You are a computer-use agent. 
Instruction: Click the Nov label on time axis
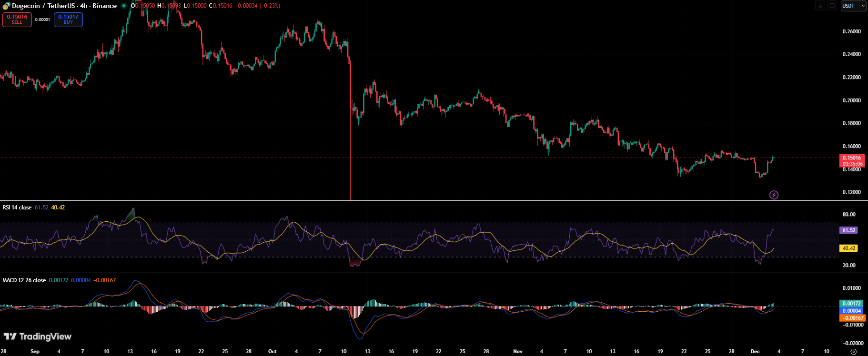click(x=518, y=351)
